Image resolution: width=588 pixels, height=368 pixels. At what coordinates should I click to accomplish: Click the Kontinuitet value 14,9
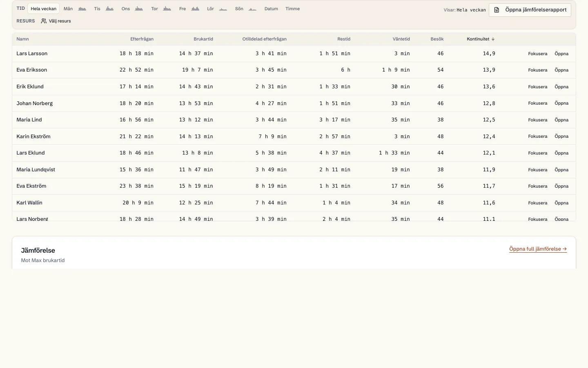[x=489, y=54]
